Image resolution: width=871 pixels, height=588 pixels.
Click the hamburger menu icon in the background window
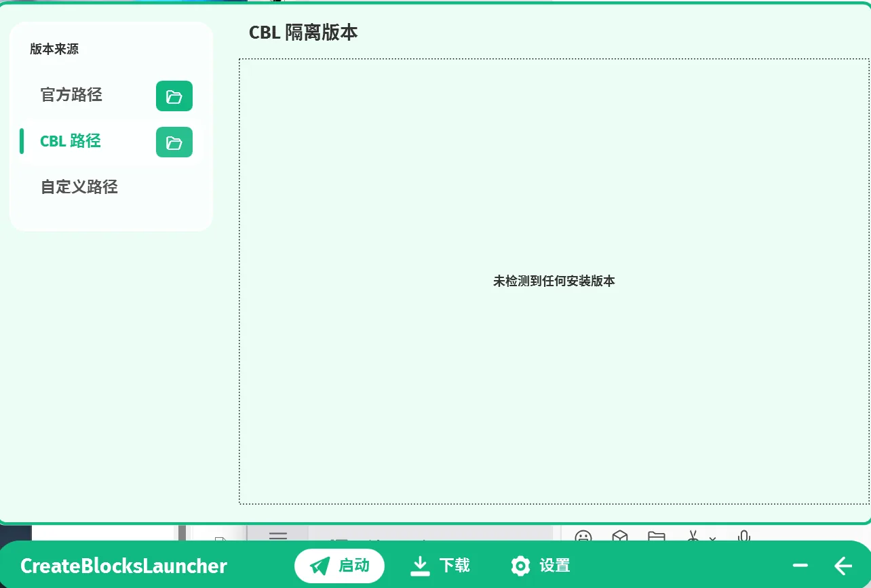click(278, 536)
